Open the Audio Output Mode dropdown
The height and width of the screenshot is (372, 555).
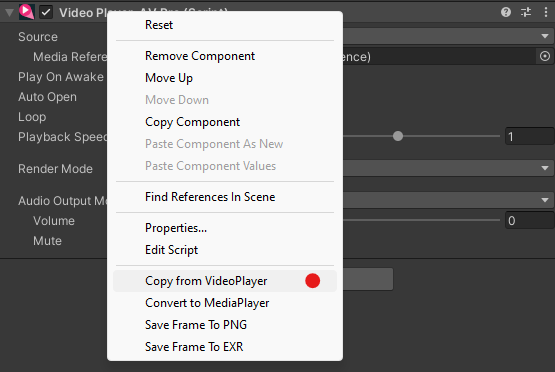448,200
